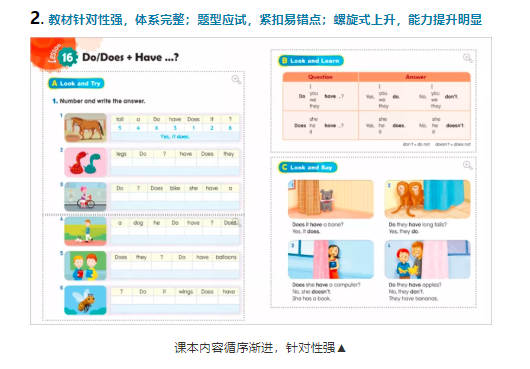
Task: Click magnifier icon in Look and Learn panel
Action: [x=467, y=58]
